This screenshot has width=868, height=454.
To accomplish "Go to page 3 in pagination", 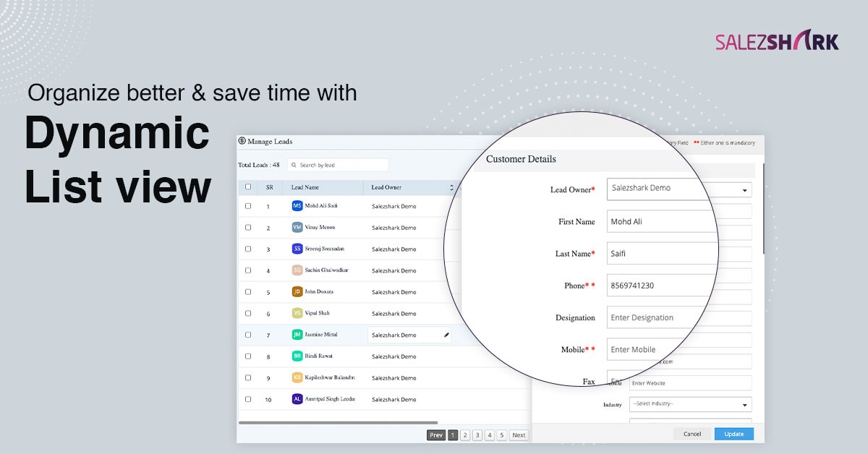I will [x=477, y=435].
